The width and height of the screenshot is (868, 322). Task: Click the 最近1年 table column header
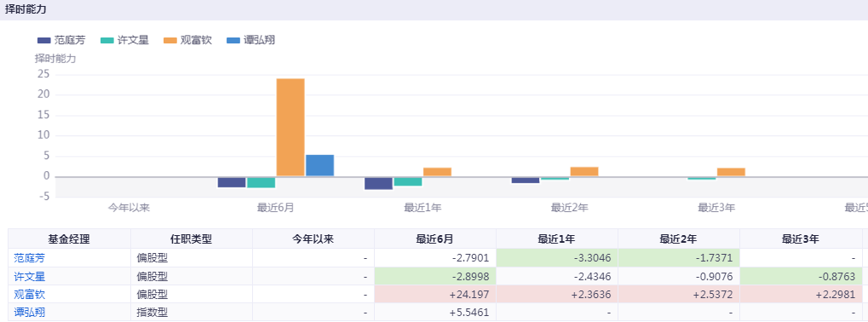pos(557,239)
